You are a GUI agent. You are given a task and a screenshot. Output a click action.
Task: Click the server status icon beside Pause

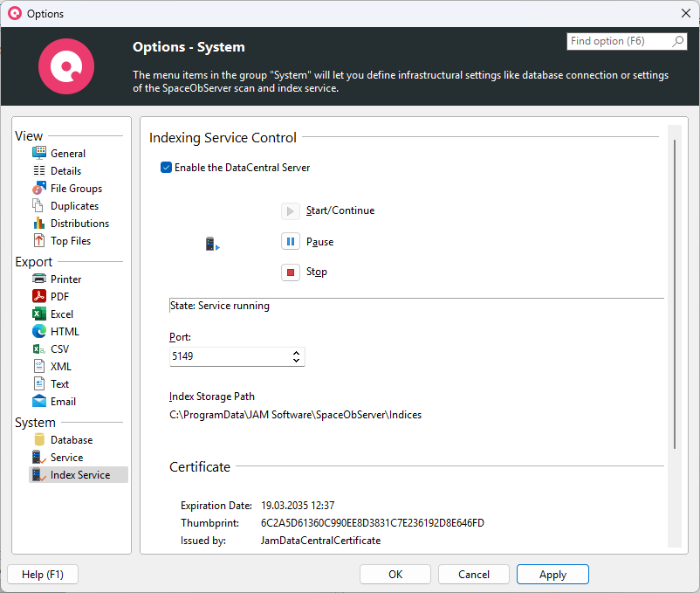(x=212, y=245)
